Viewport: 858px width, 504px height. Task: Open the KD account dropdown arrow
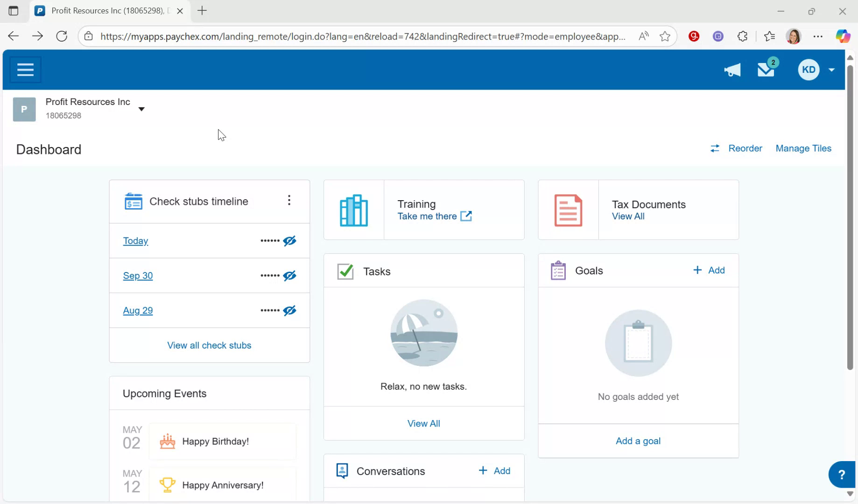(x=832, y=70)
